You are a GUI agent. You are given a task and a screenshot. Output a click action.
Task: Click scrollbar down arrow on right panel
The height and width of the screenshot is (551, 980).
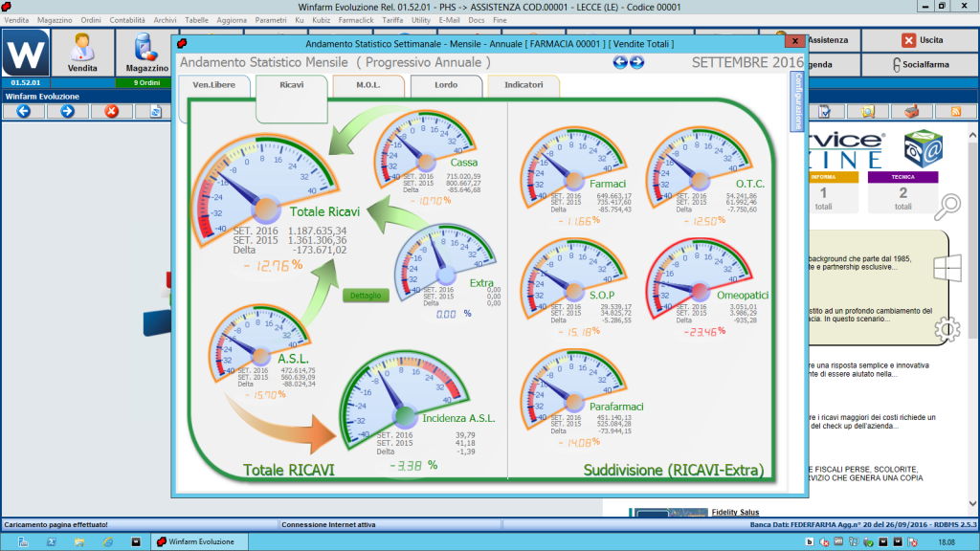pos(972,503)
